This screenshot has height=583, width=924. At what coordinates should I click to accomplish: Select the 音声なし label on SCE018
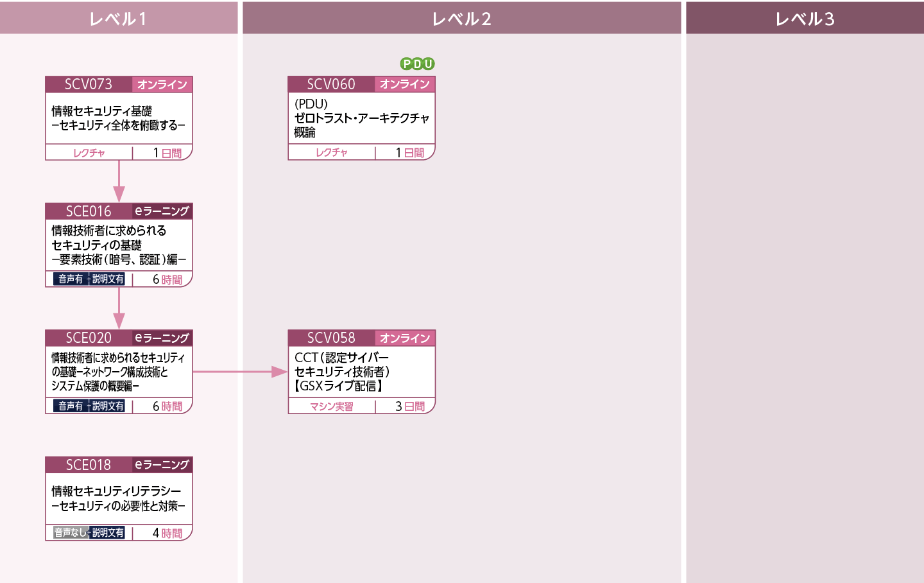[x=69, y=533]
